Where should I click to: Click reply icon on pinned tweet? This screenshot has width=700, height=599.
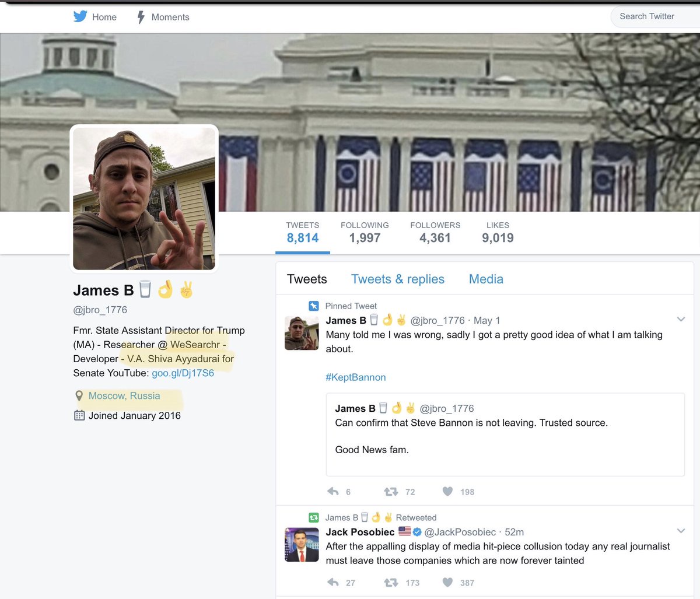(333, 492)
